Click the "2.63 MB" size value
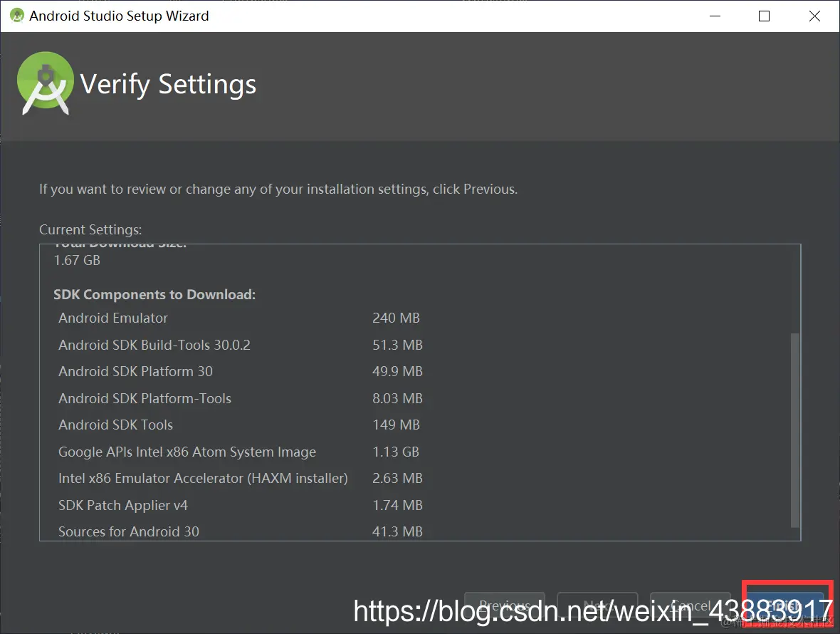840x634 pixels. pos(397,478)
